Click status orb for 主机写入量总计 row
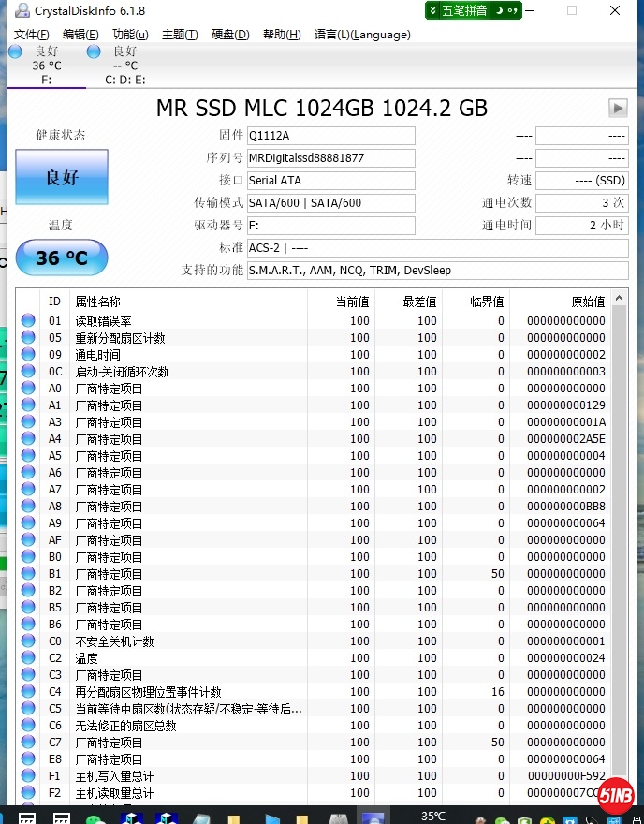 click(x=28, y=776)
